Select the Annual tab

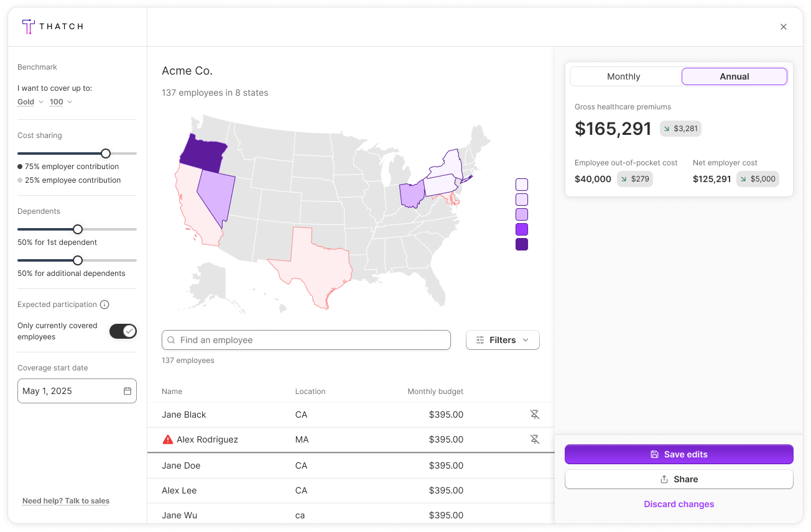734,76
